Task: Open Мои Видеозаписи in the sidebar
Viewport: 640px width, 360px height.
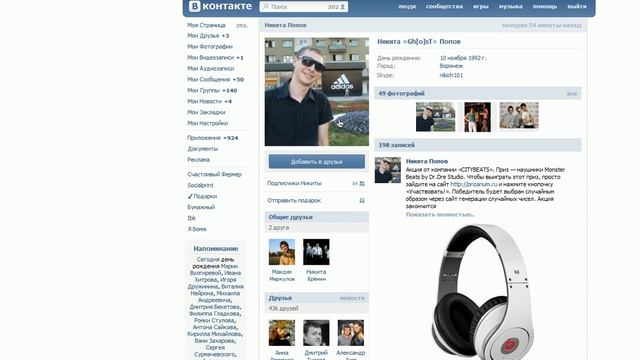Action: (x=215, y=58)
